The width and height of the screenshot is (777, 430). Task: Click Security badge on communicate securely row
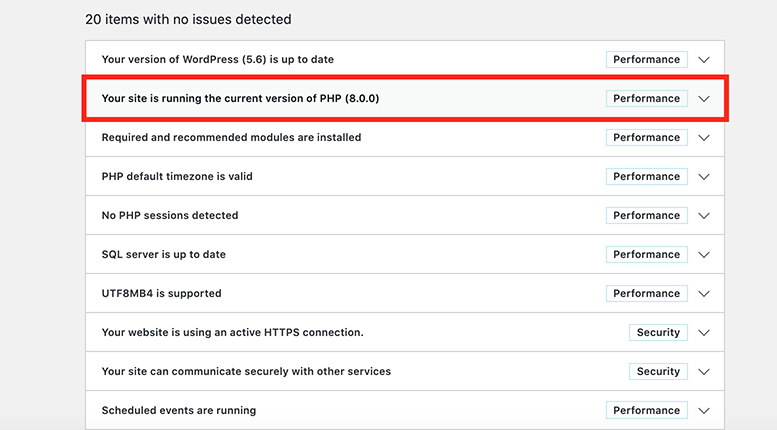[x=658, y=372]
